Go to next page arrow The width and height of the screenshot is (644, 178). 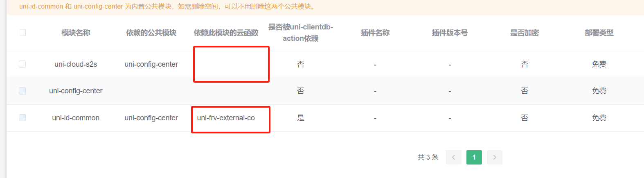495,157
